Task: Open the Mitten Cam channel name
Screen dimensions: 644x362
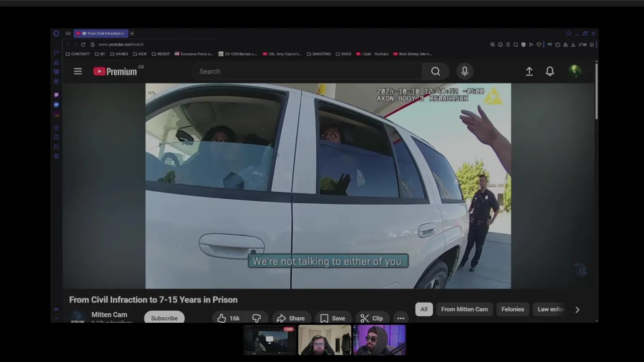Action: pyautogui.click(x=109, y=315)
